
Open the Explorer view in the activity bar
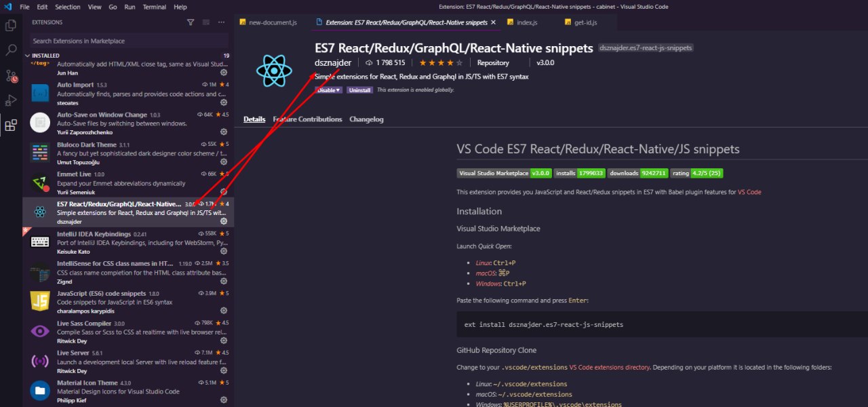(11, 26)
